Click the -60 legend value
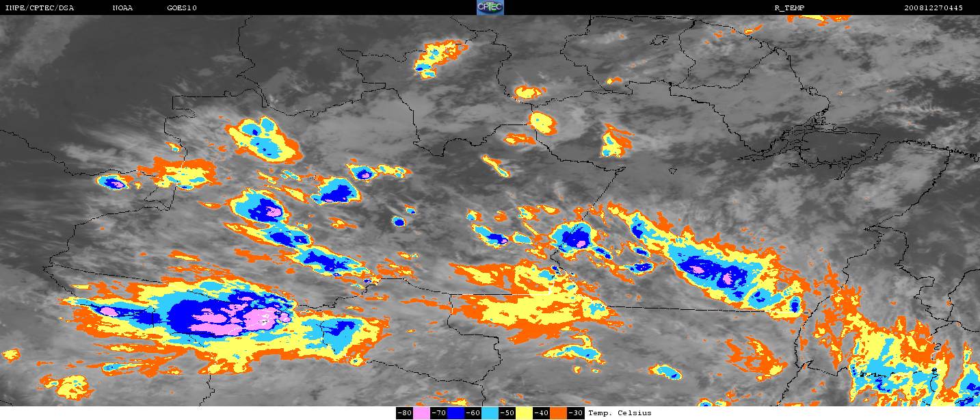The width and height of the screenshot is (980, 420). pyautogui.click(x=473, y=413)
